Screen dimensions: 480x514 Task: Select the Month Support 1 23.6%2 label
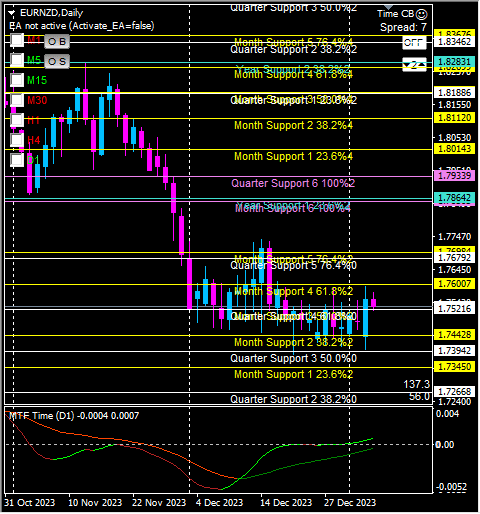tap(293, 374)
